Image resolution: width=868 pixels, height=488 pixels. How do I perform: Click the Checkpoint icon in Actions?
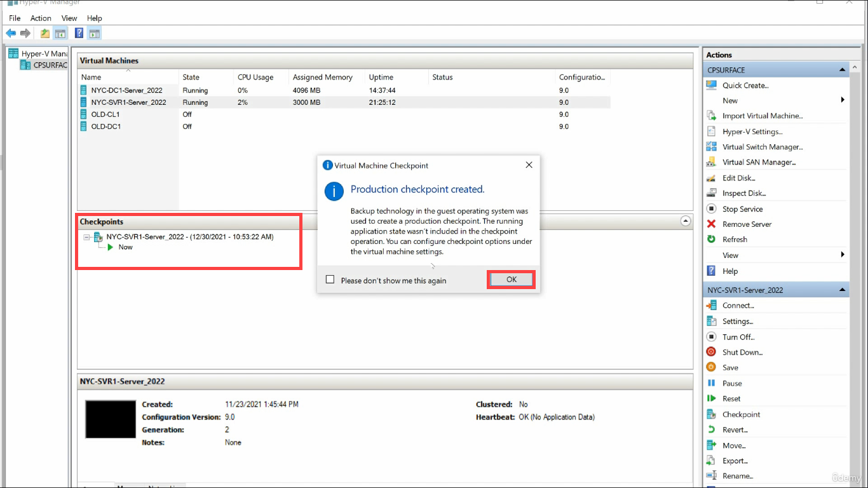(712, 414)
